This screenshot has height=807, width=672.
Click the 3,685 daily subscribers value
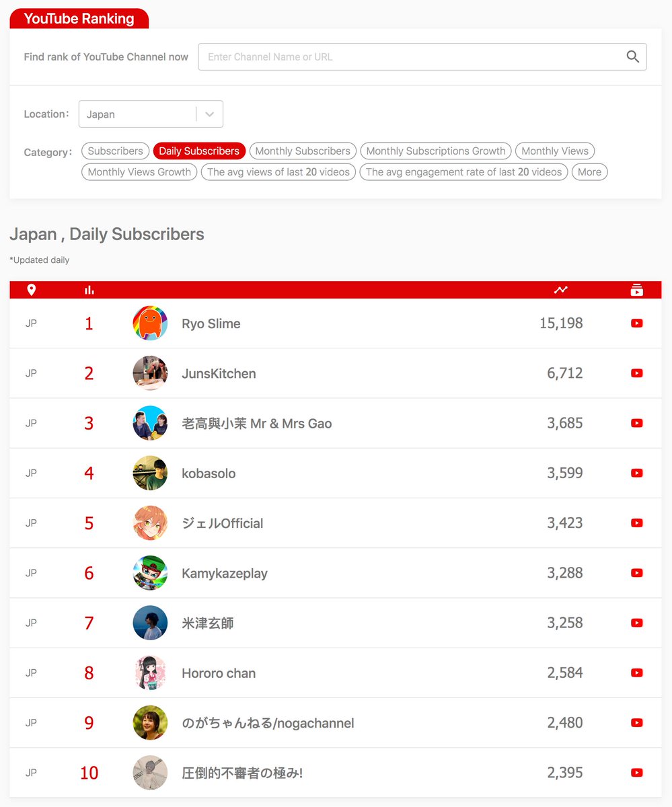565,423
